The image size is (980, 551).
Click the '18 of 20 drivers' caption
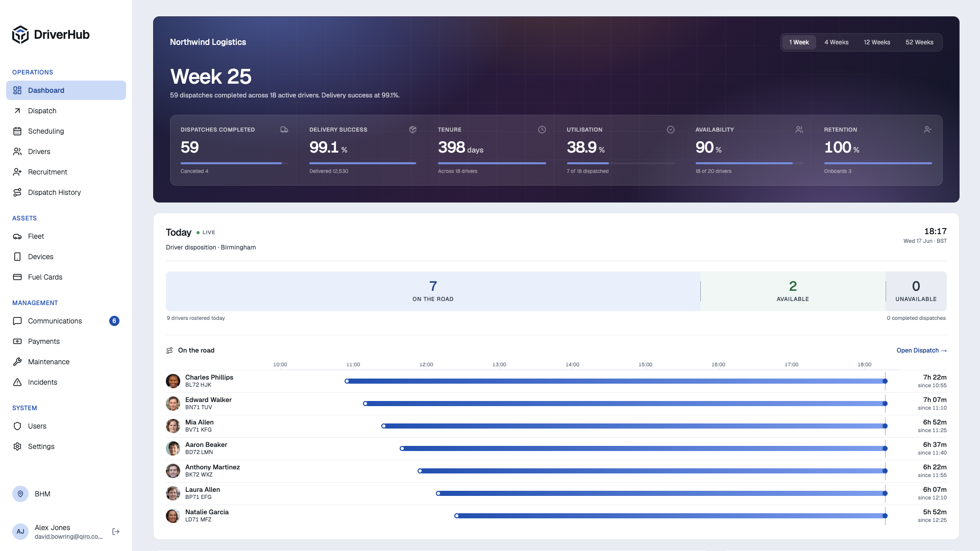pyautogui.click(x=713, y=171)
